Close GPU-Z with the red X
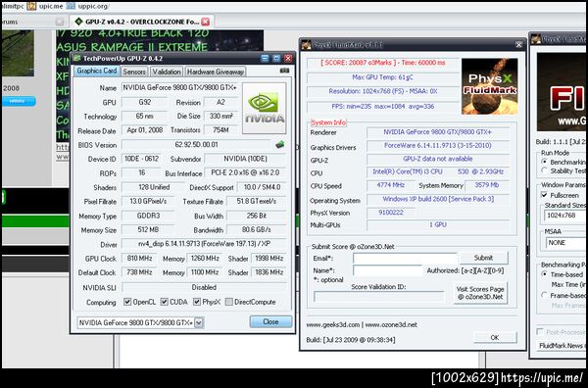This screenshot has height=388, width=588. tap(288, 59)
